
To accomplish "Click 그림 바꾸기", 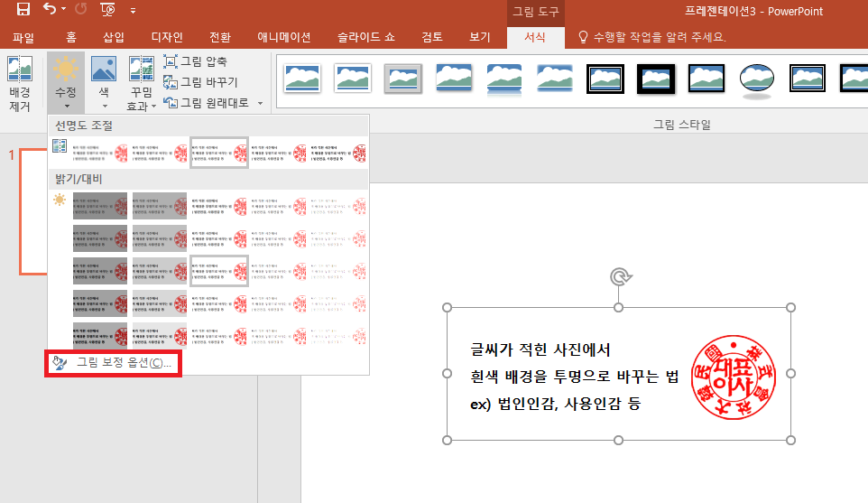I will tap(200, 82).
